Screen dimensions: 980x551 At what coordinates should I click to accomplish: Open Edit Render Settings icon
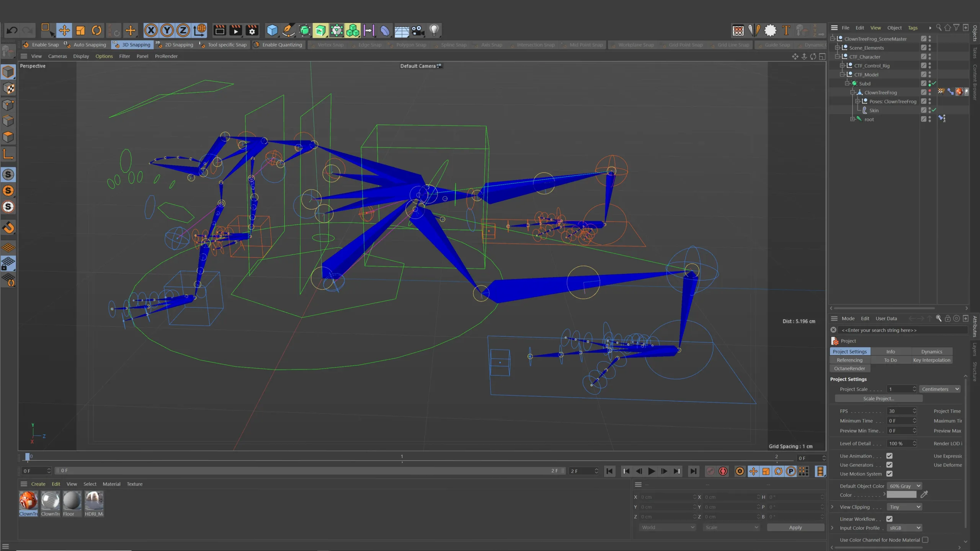[x=252, y=30]
